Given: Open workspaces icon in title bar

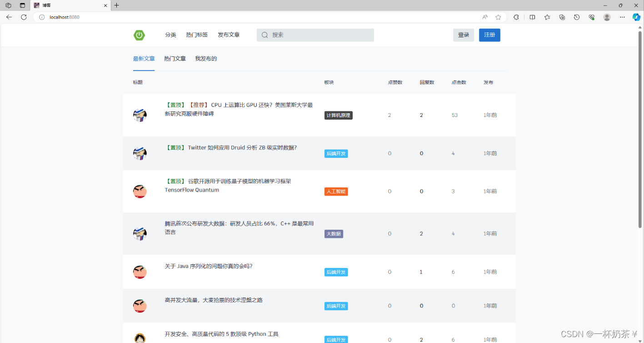Looking at the screenshot, I should (8, 5).
